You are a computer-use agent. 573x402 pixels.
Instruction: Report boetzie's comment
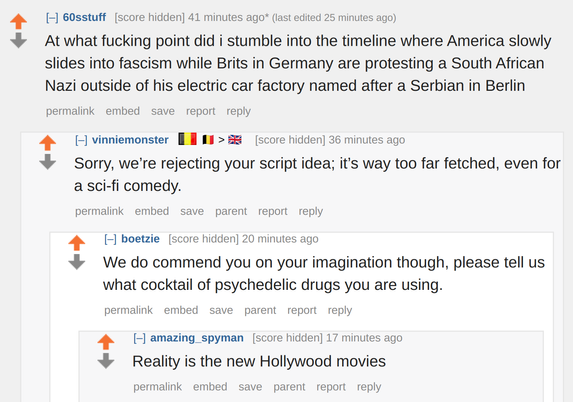point(301,310)
